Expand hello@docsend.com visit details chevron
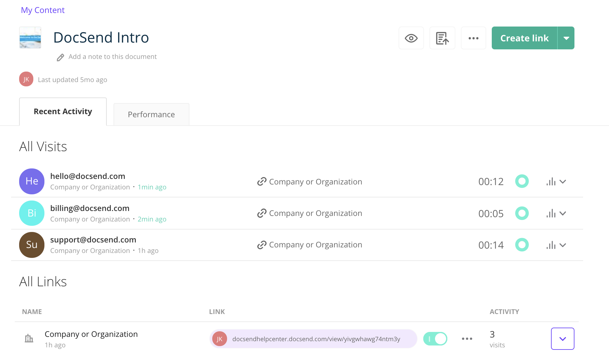 point(563,182)
